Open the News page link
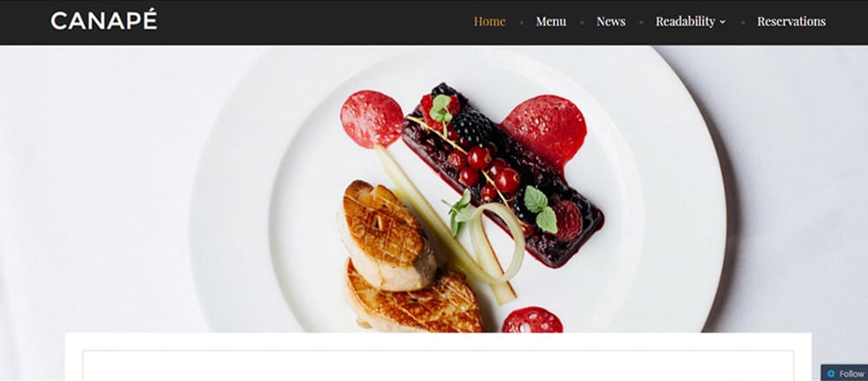868x381 pixels. (x=610, y=21)
